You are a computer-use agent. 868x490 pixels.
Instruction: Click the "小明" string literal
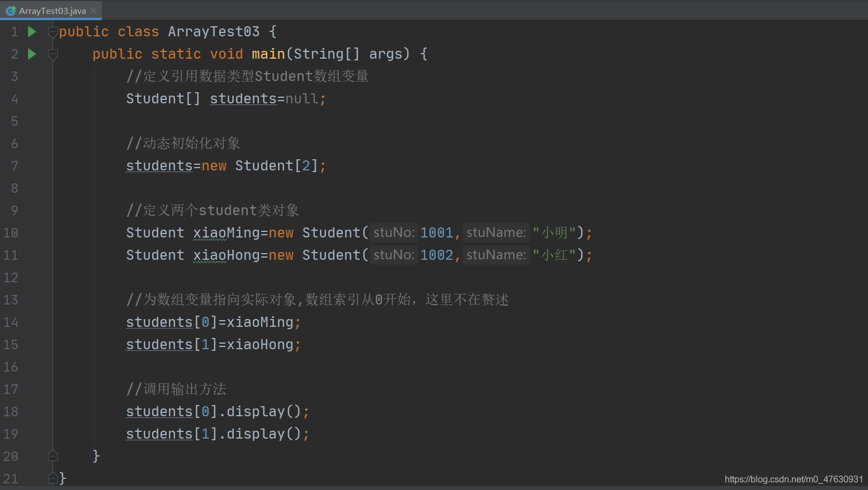pos(554,233)
